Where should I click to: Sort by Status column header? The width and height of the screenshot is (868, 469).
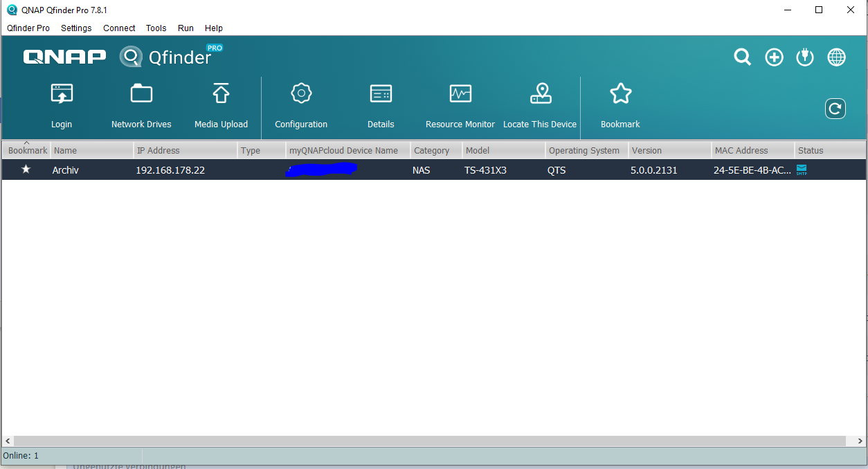click(830, 150)
